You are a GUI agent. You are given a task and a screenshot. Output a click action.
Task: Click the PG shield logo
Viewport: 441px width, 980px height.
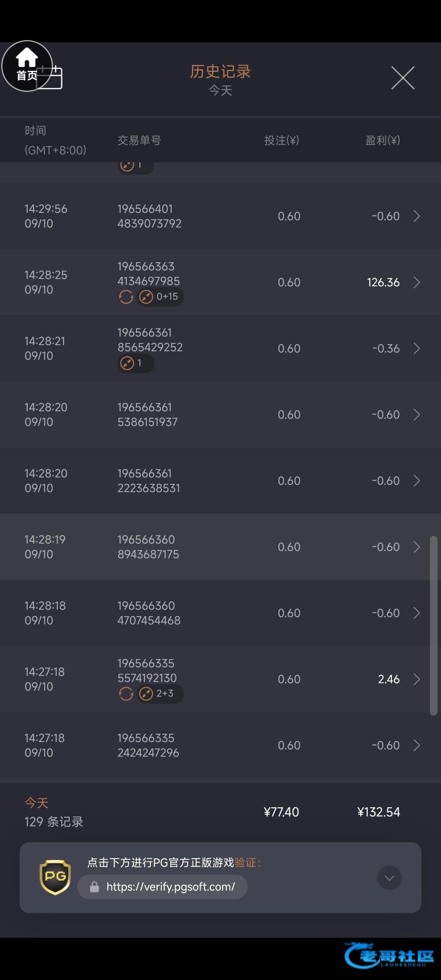55,877
